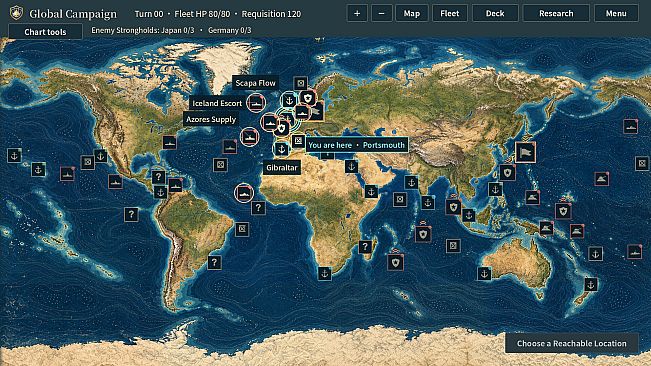This screenshot has width=651, height=366.
Task: Select the ringed ship icon beside Iceland Escort
Action: click(256, 103)
